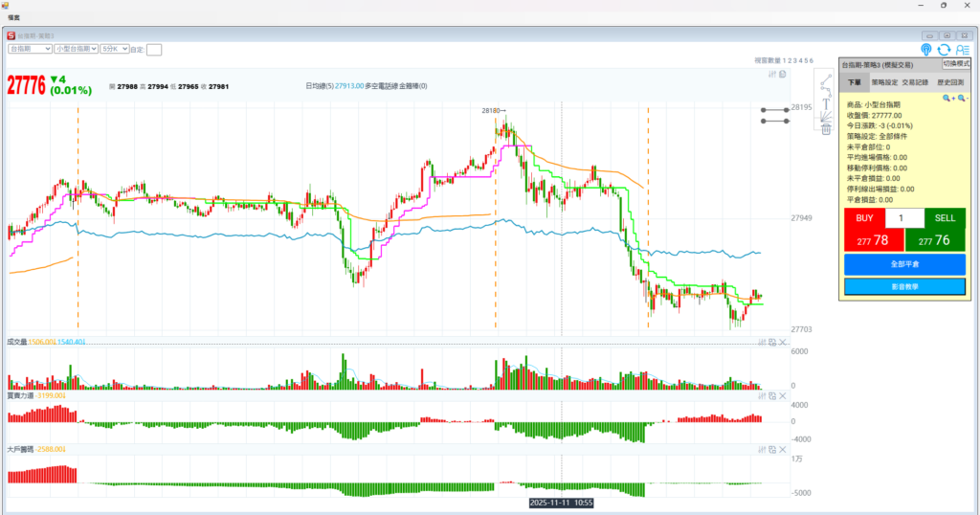Click the trash icon to delete drawings
The image size is (980, 515).
pos(825,129)
